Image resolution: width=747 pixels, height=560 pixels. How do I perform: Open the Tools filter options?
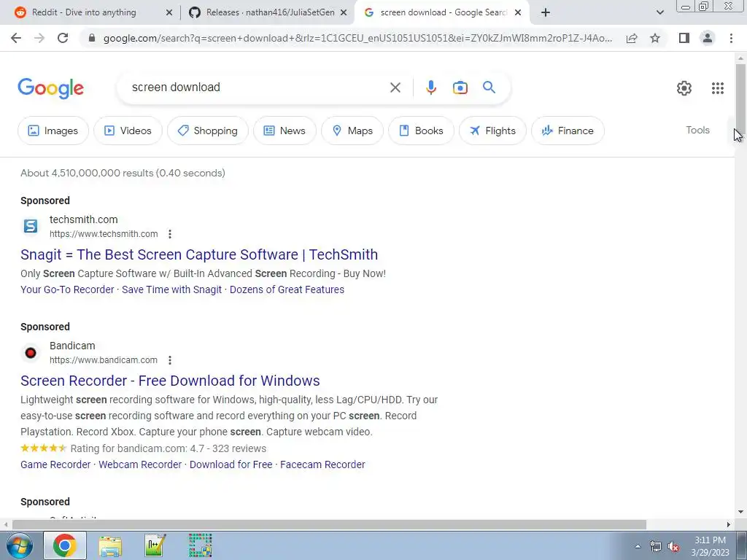(x=697, y=130)
